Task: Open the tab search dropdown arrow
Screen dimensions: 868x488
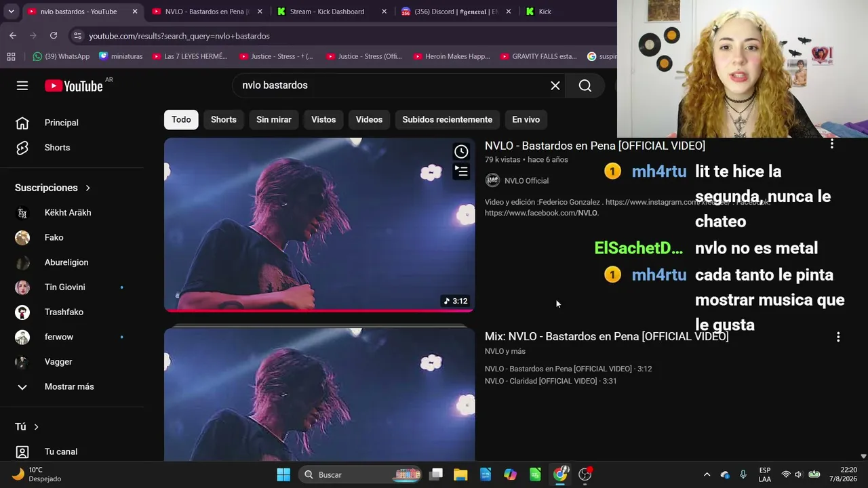Action: coord(11,12)
